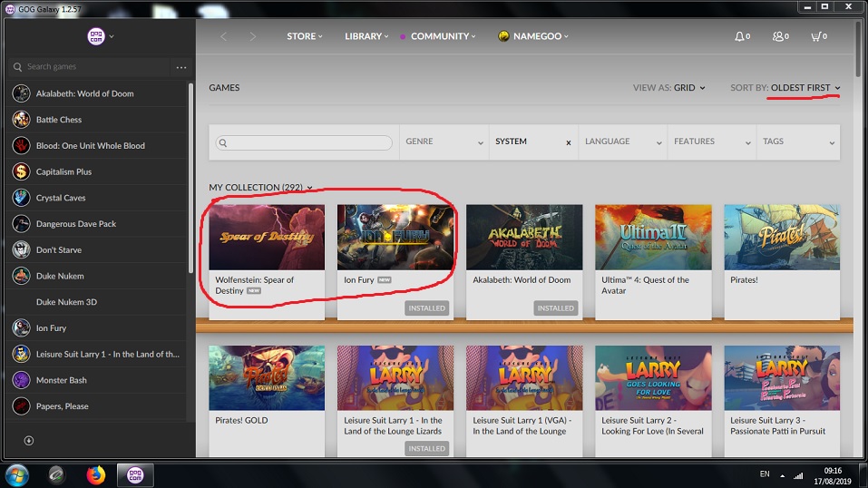868x488 pixels.
Task: Go back with the left arrow
Action: click(224, 36)
